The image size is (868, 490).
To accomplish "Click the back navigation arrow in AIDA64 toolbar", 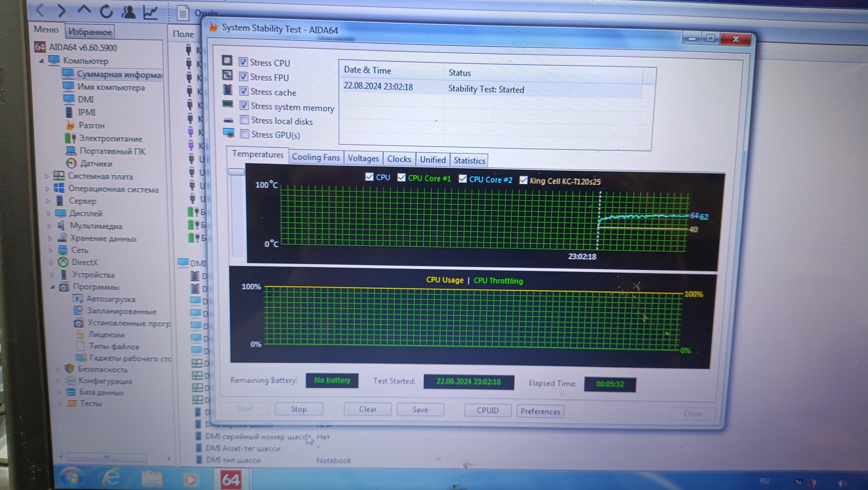I will click(40, 11).
